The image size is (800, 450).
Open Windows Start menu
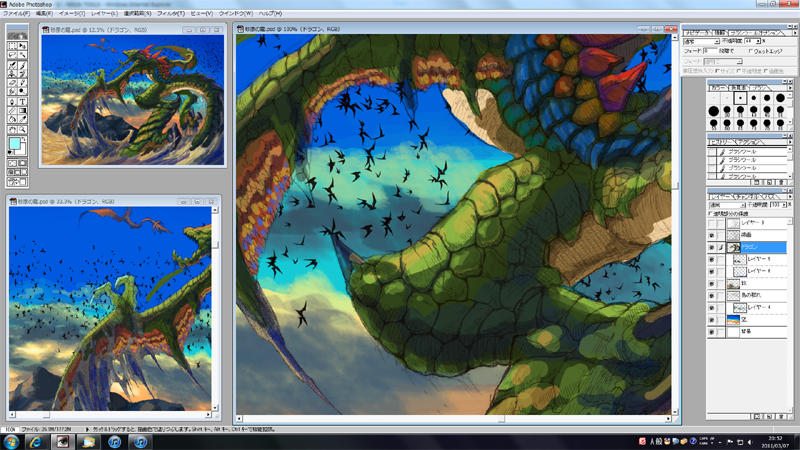tap(11, 442)
